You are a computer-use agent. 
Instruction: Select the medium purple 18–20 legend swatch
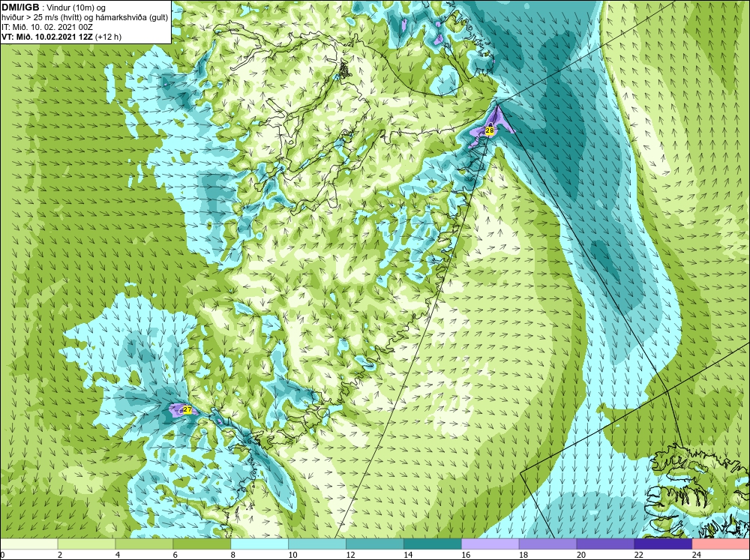tap(547, 544)
